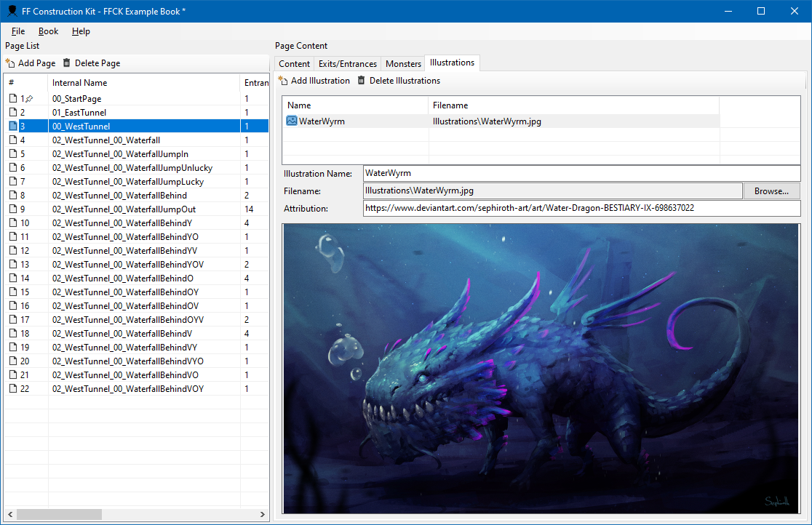The height and width of the screenshot is (525, 812).
Task: Click the page icon of row 22
Action: tap(14, 388)
